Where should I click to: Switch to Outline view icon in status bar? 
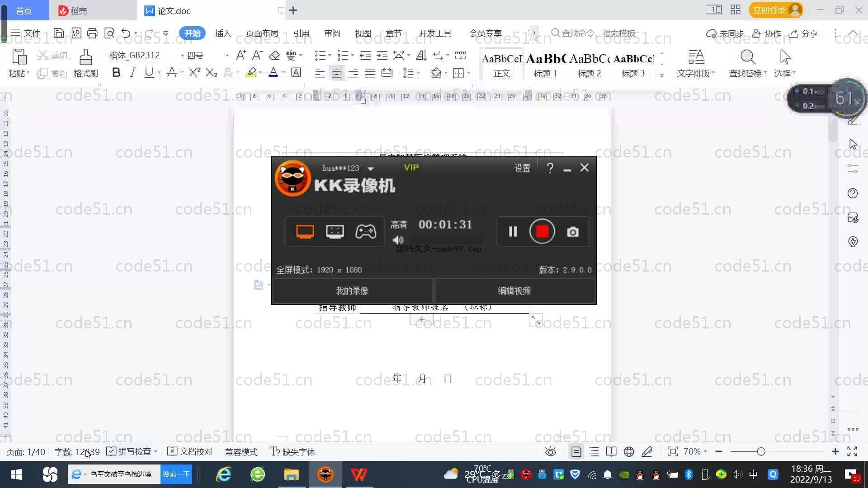594,452
